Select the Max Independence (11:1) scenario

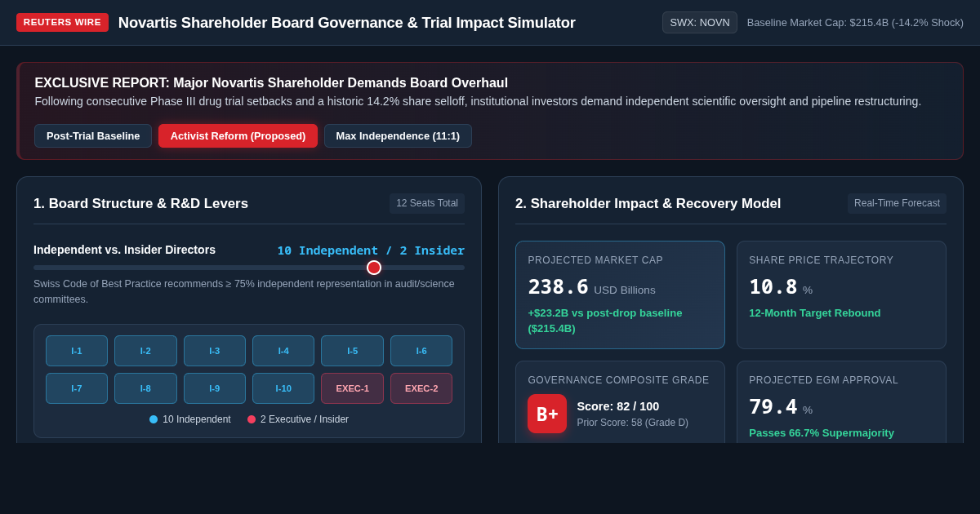(398, 135)
